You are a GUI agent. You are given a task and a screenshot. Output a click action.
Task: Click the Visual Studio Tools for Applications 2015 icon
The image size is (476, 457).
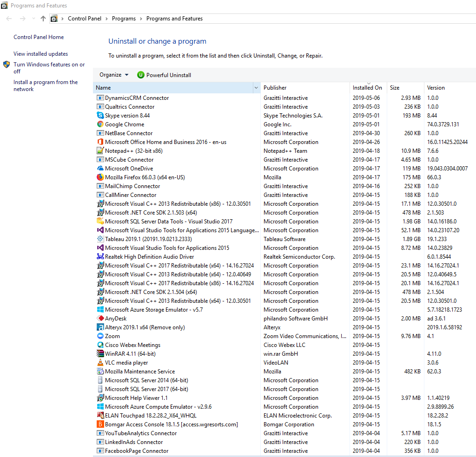pos(100,248)
